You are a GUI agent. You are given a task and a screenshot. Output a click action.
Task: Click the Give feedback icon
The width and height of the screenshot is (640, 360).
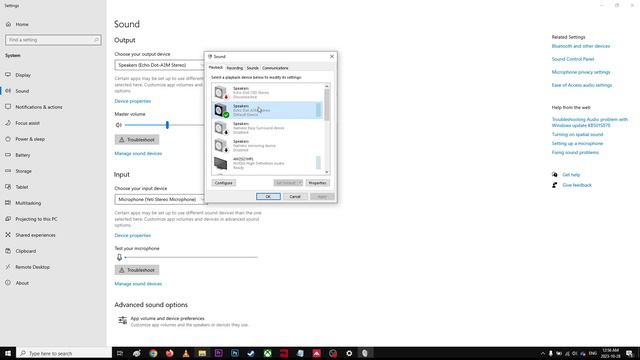point(554,185)
